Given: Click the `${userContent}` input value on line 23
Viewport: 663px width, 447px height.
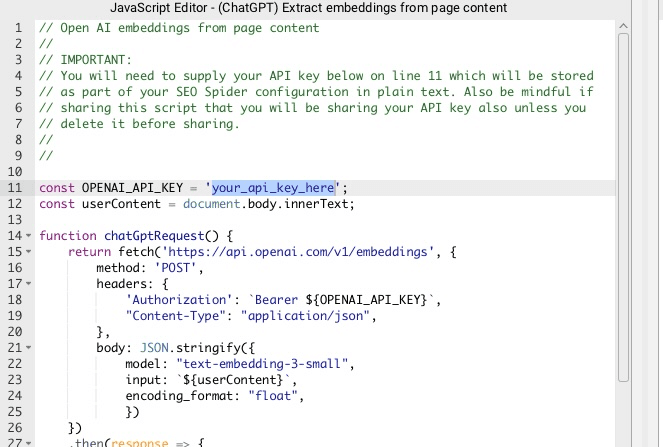Looking at the screenshot, I should (233, 380).
